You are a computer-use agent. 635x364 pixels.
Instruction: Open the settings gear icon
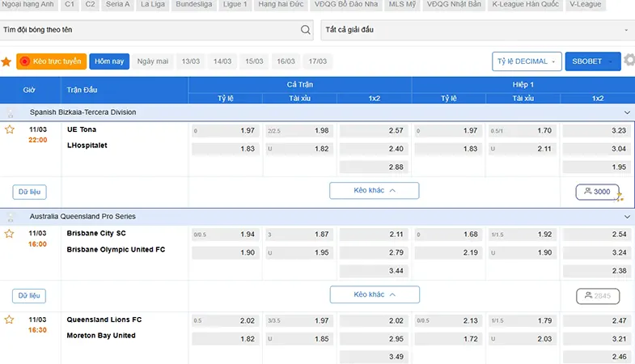[x=629, y=61]
